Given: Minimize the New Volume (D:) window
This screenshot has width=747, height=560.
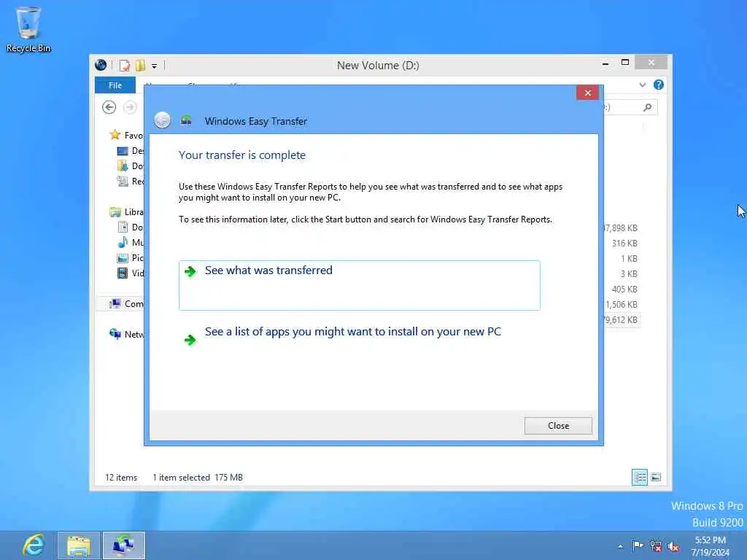Looking at the screenshot, I should [x=605, y=63].
